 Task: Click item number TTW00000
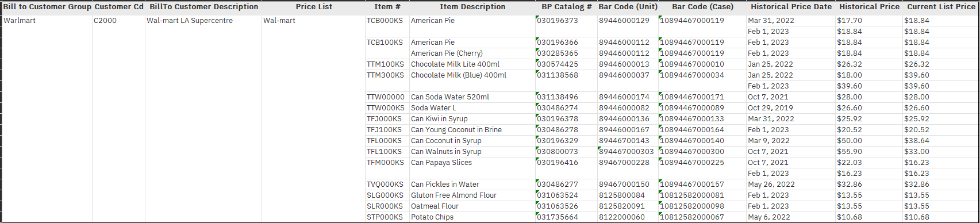pos(386,97)
